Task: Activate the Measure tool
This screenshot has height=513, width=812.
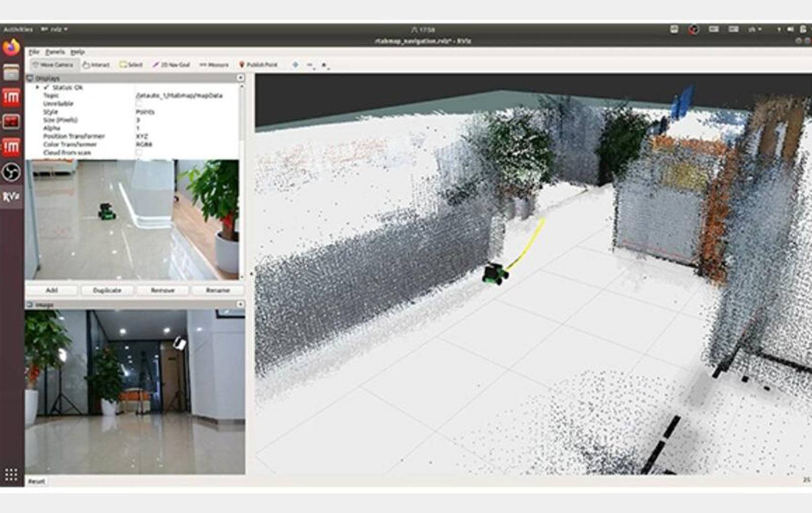Action: click(x=214, y=65)
